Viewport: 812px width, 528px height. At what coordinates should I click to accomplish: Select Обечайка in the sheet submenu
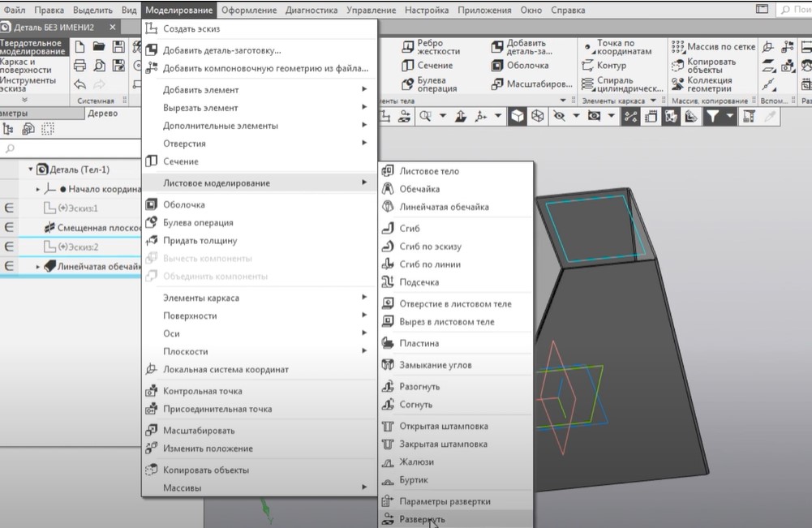tap(456, 189)
